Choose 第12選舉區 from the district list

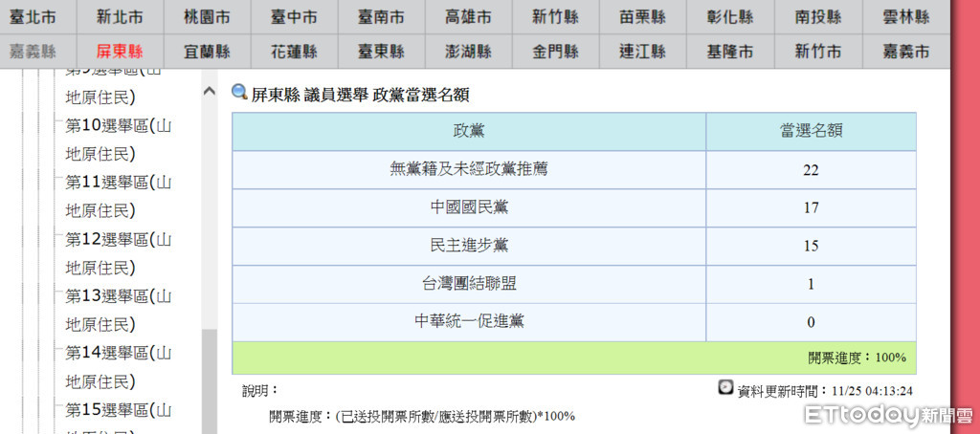point(118,239)
